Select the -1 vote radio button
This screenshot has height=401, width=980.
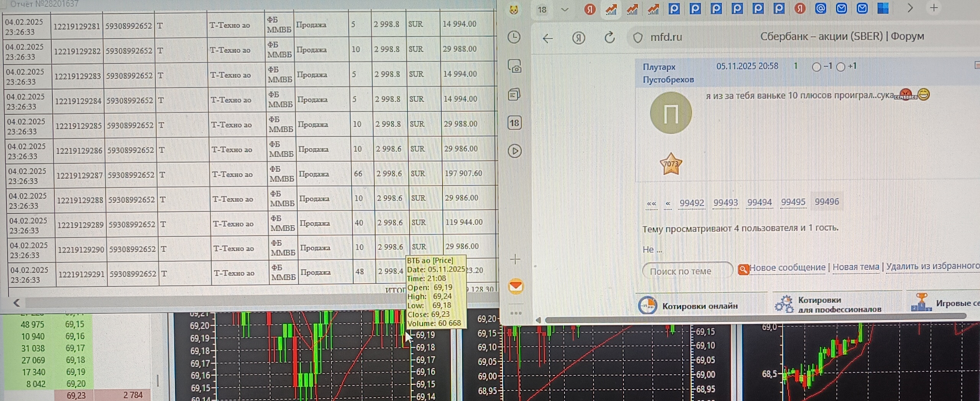[816, 67]
